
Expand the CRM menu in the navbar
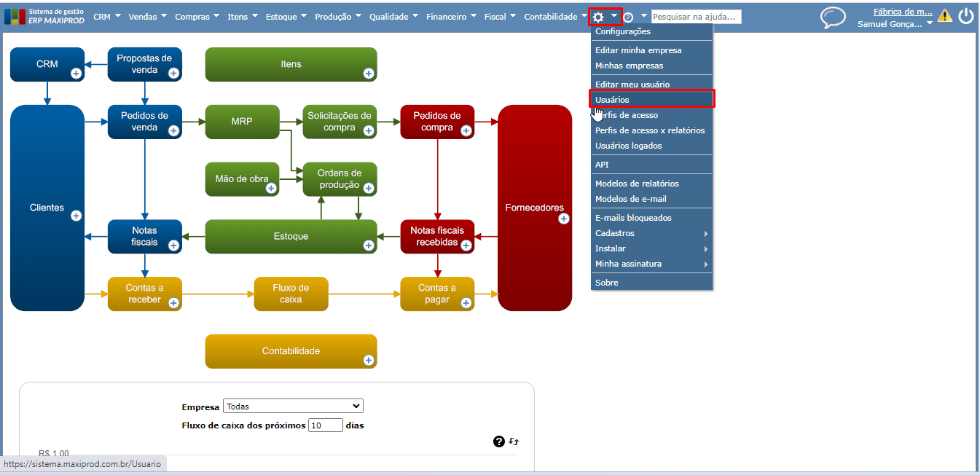click(x=106, y=17)
